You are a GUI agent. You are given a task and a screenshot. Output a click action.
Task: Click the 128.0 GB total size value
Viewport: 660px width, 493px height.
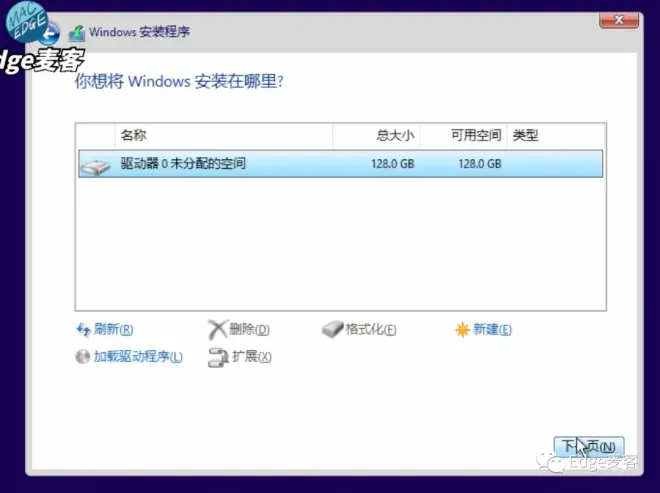393,164
